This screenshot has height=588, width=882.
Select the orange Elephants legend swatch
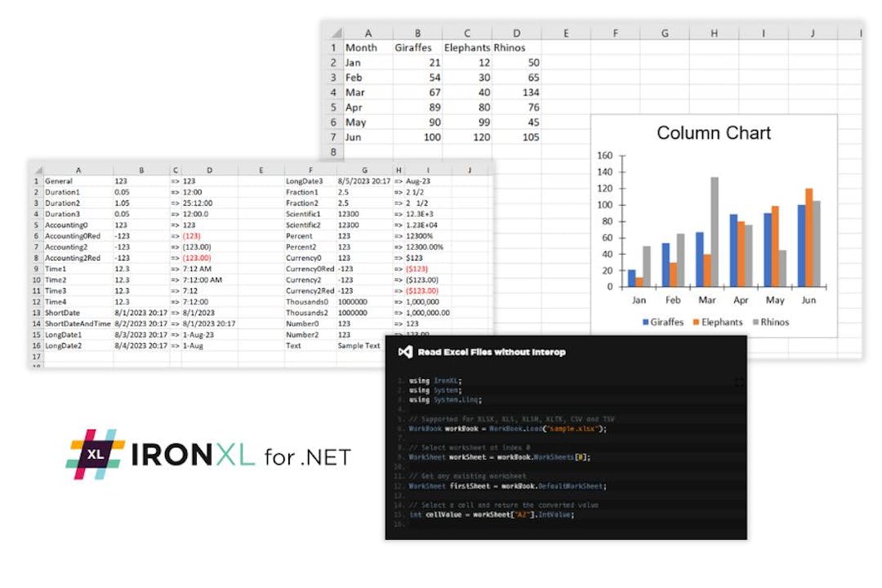(x=698, y=322)
